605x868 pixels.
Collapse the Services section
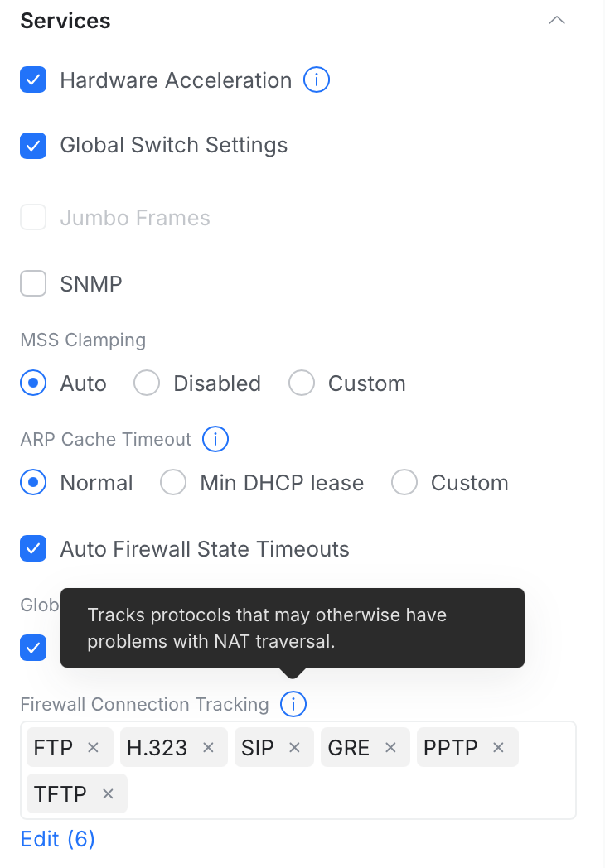coord(557,21)
